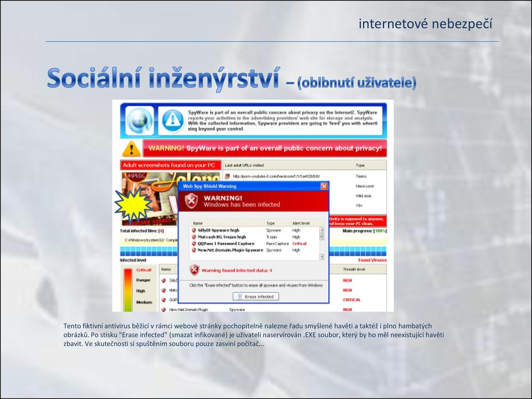Click the C:\Windows\system32 scan path text
This screenshot has width=532, height=399.
pos(151,240)
